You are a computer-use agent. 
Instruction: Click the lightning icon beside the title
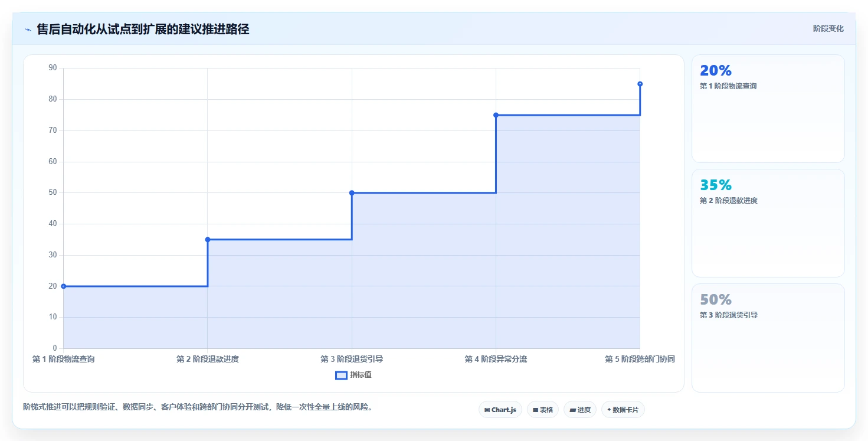tap(28, 29)
